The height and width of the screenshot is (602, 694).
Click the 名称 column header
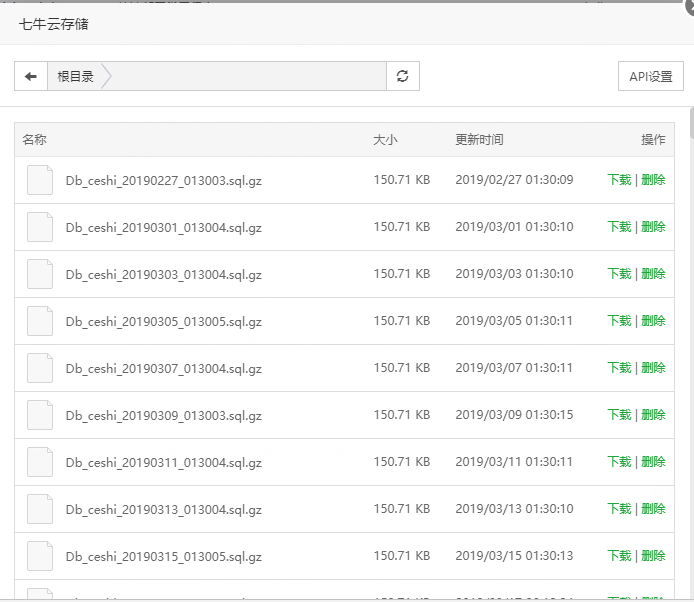coord(35,139)
